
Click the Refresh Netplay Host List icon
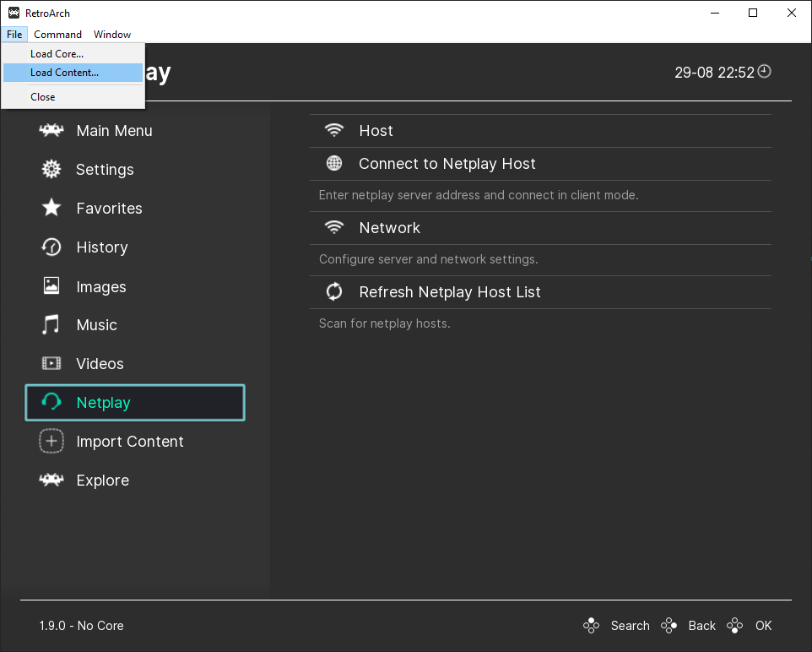click(334, 291)
